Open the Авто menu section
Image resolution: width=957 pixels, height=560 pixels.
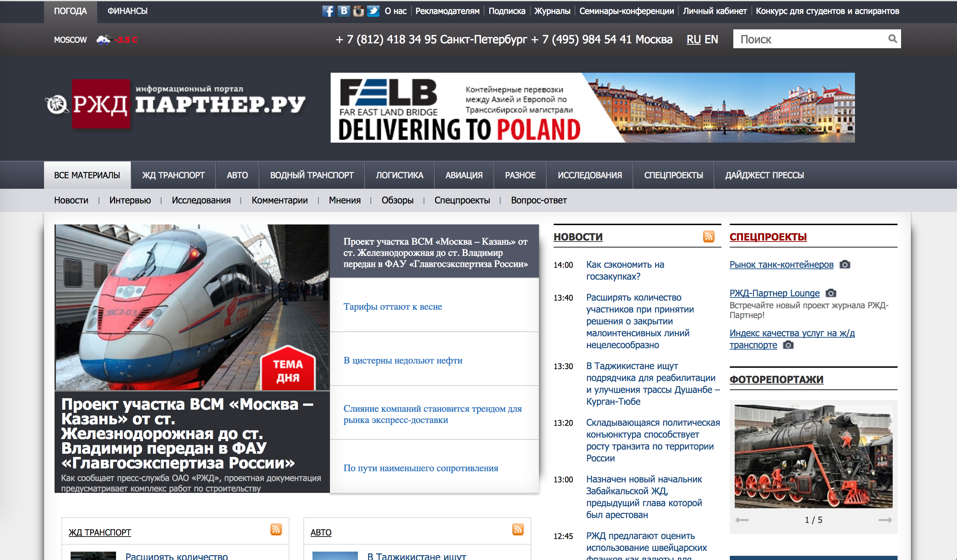237,175
